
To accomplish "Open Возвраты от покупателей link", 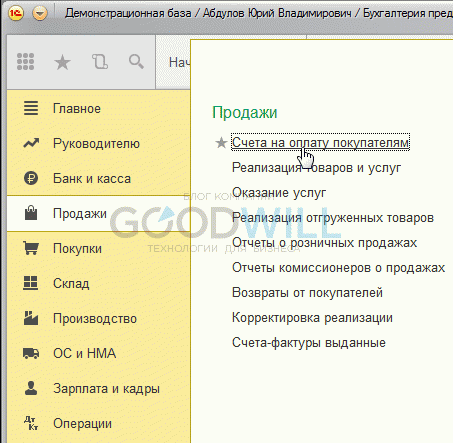I will tap(307, 293).
